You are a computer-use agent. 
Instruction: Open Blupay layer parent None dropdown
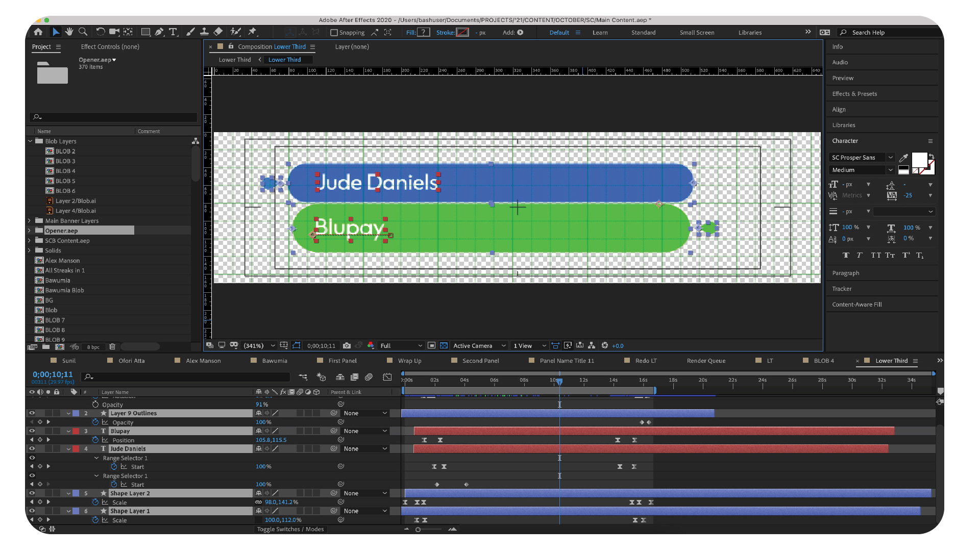coord(365,431)
